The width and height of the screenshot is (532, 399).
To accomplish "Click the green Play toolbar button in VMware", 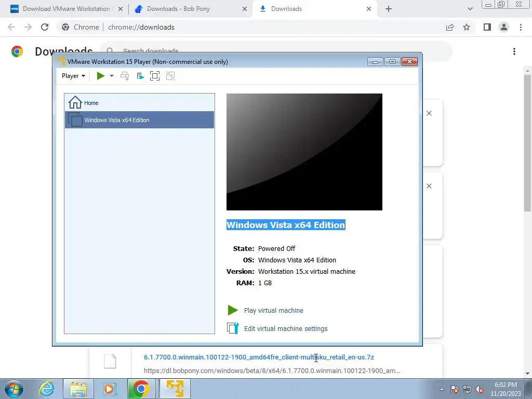I will coord(100,76).
